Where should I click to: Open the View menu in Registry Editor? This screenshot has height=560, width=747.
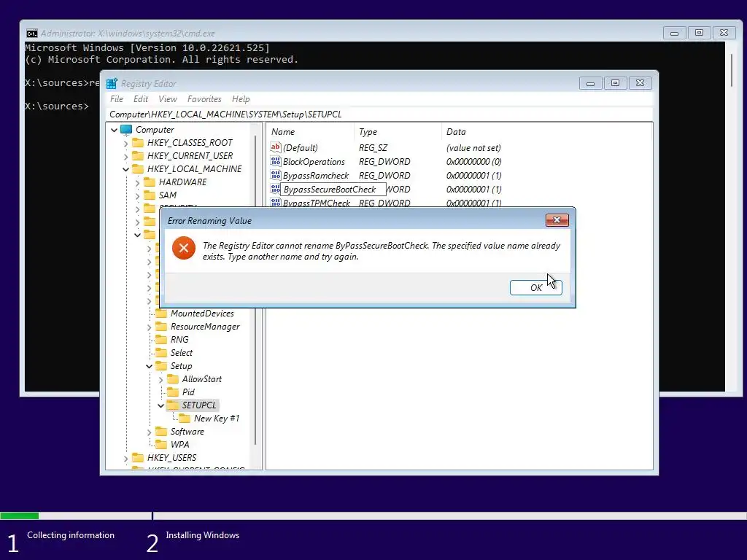pos(167,99)
